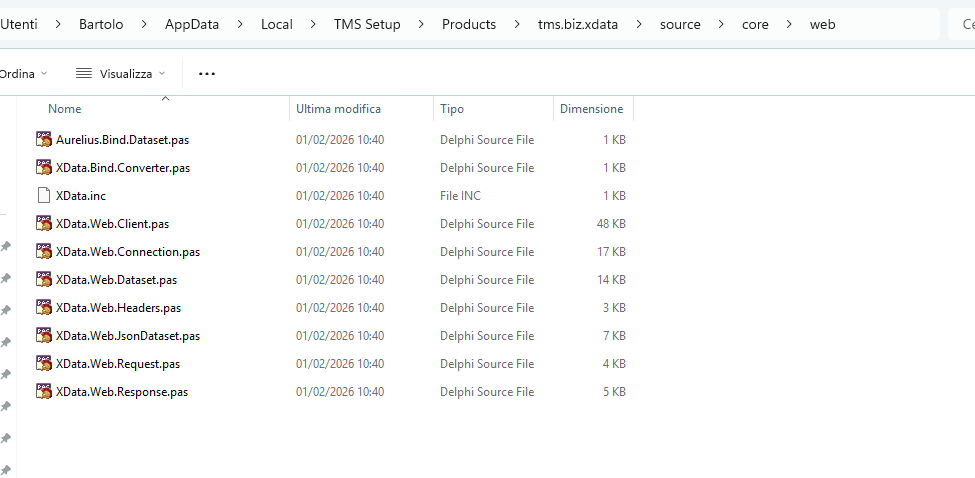The width and height of the screenshot is (975, 478).
Task: Click the XData.Bind.Converter.pas file icon
Action: point(43,168)
